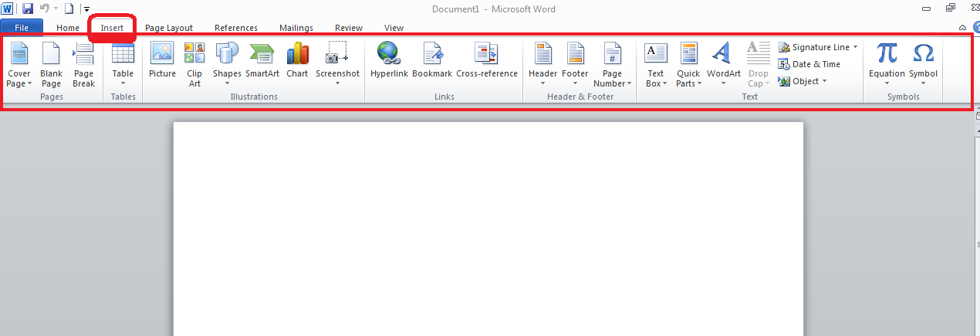Click the Object button
The height and width of the screenshot is (336, 980).
(799, 81)
